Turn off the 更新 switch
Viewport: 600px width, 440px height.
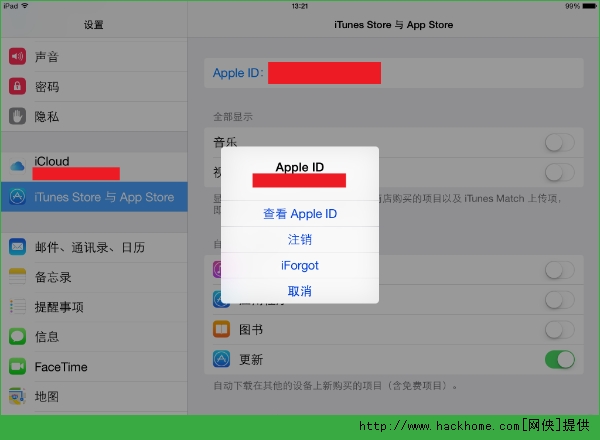tap(560, 359)
